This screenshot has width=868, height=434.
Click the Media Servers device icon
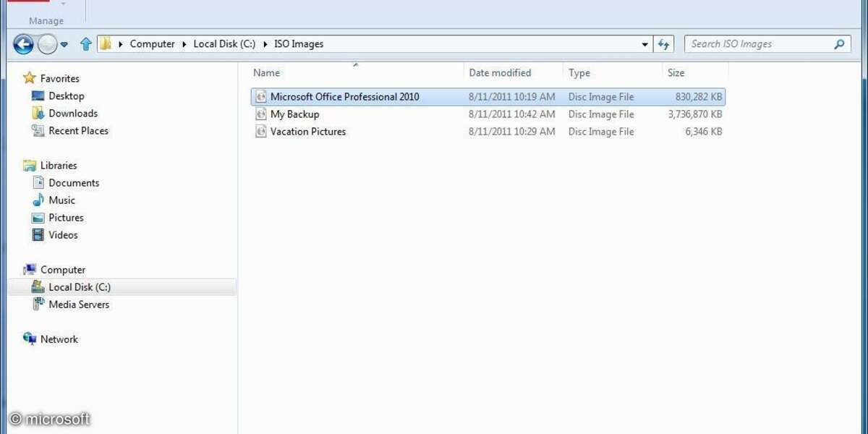tap(38, 304)
